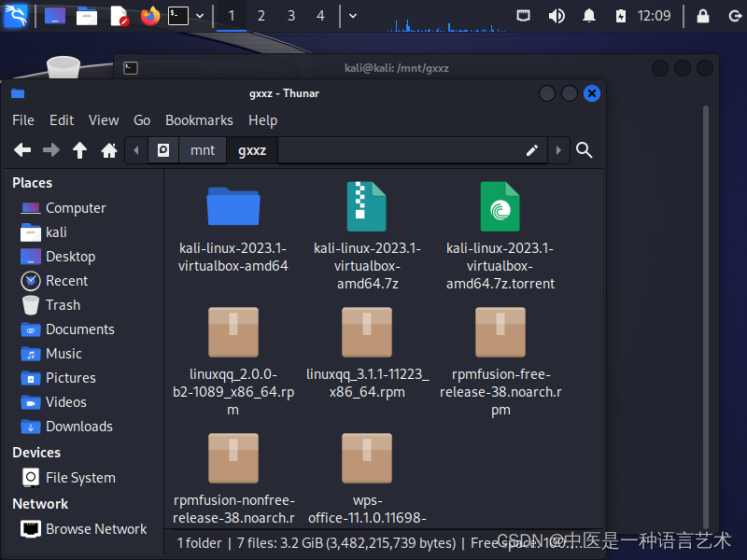The image size is (747, 560).
Task: Open search with the magnifier icon
Action: click(x=585, y=150)
